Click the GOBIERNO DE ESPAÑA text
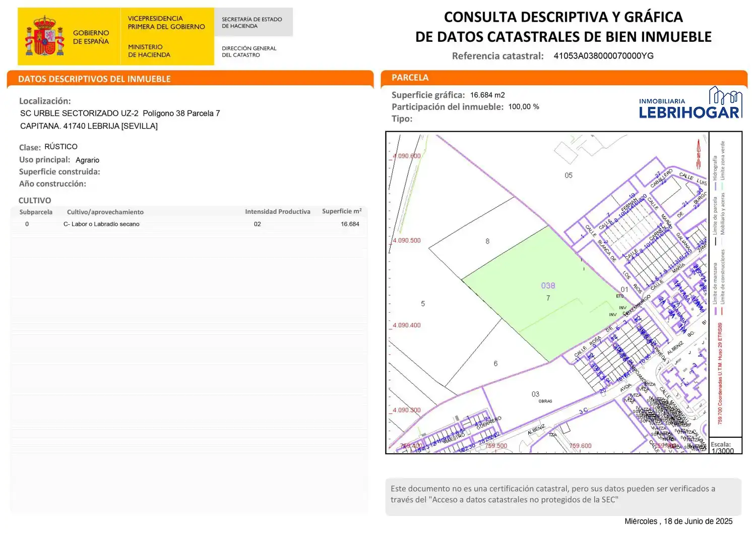 [x=91, y=37]
